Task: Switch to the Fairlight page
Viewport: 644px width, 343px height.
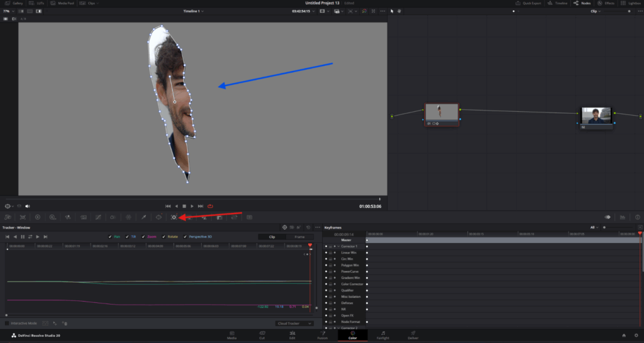Action: 382,335
